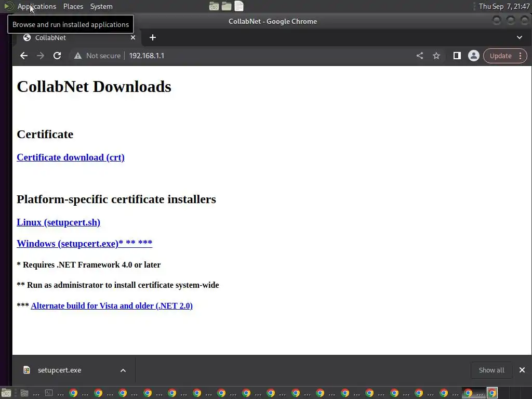Bookmark this page with the star icon
Image resolution: width=532 pixels, height=399 pixels.
click(436, 56)
